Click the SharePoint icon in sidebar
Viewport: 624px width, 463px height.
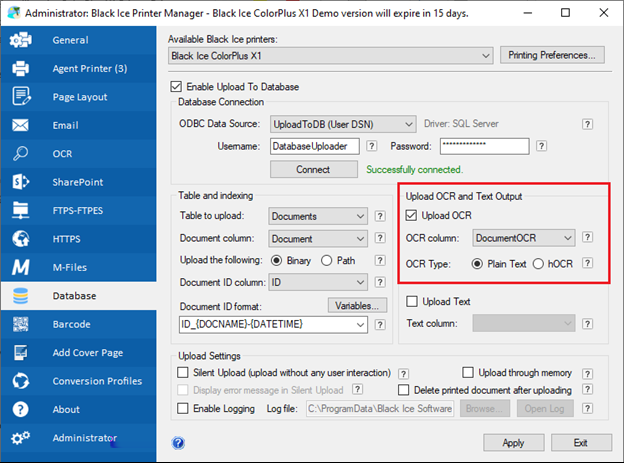tap(21, 182)
